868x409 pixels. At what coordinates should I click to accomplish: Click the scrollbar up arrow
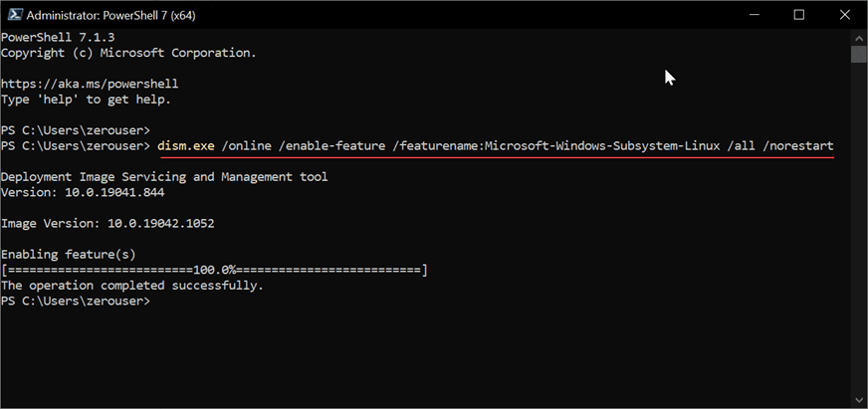pos(858,37)
